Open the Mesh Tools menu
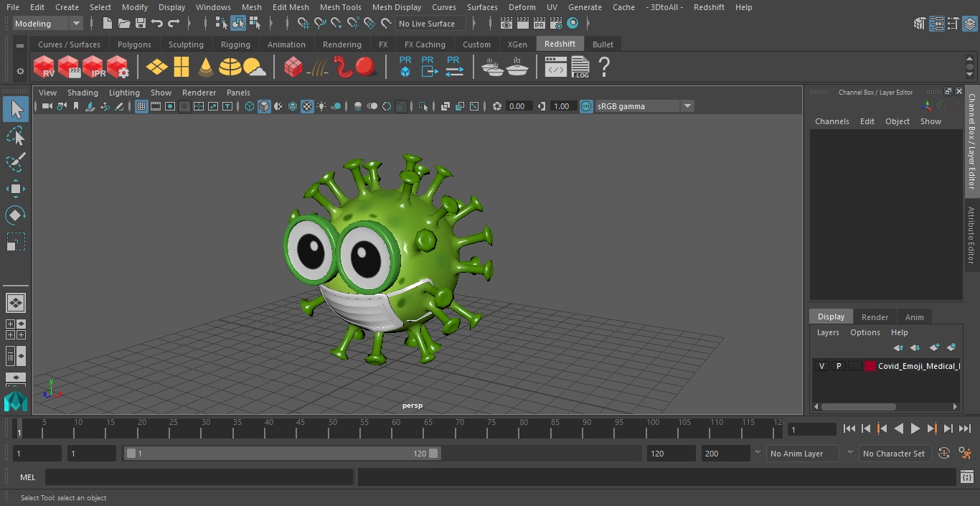The width and height of the screenshot is (980, 506). [340, 7]
